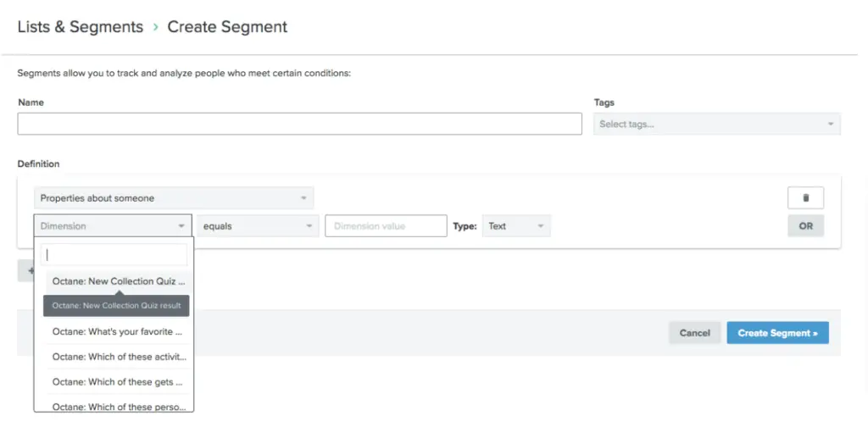Click the search box in the Dimension list
This screenshot has width=868, height=427.
114,254
